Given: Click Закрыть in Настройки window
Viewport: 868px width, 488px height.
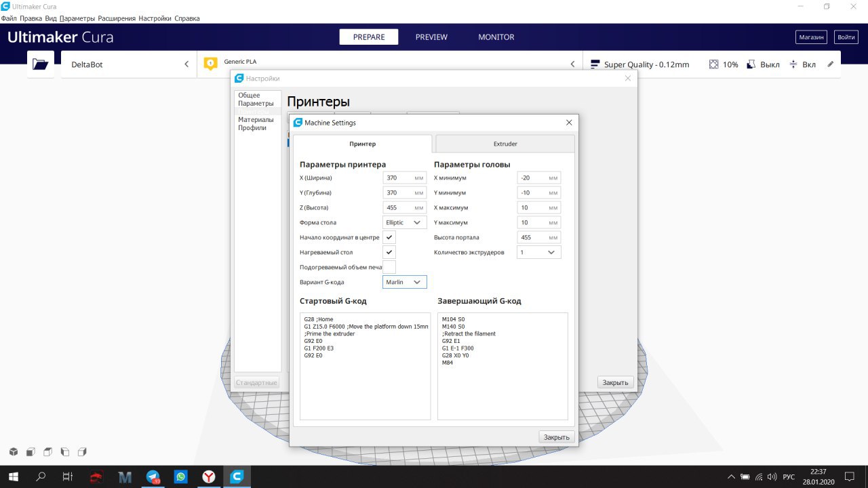Looking at the screenshot, I should click(x=616, y=382).
